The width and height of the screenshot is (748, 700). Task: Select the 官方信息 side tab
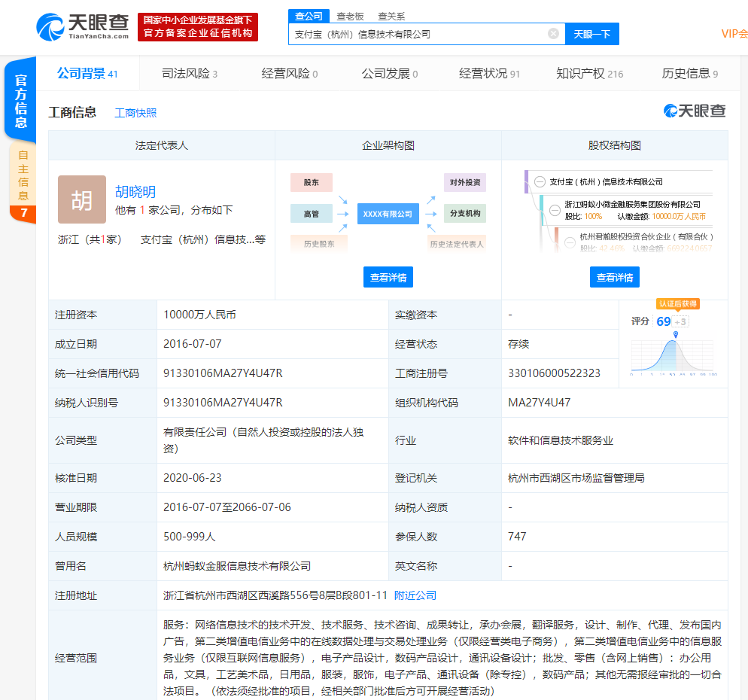(x=20, y=100)
